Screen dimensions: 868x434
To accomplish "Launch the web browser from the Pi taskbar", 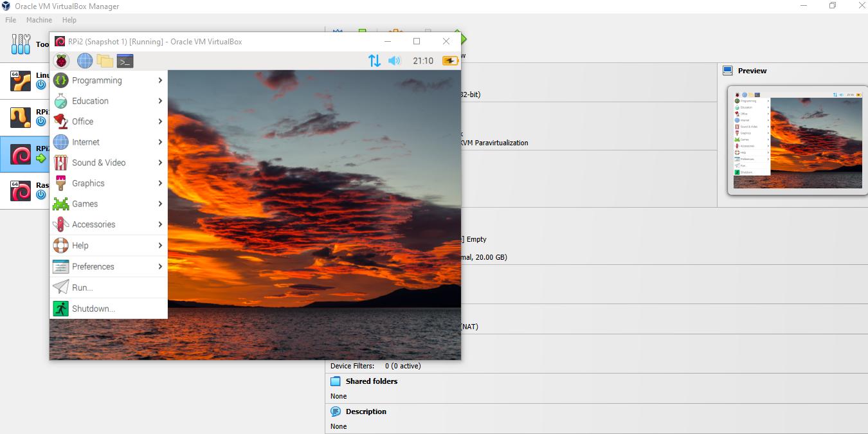I will [x=84, y=60].
